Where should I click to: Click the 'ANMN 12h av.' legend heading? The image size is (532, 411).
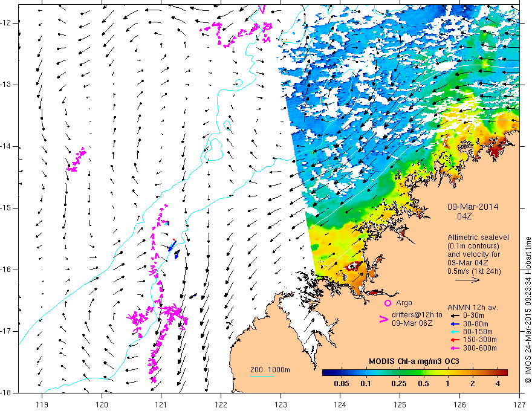tap(473, 308)
